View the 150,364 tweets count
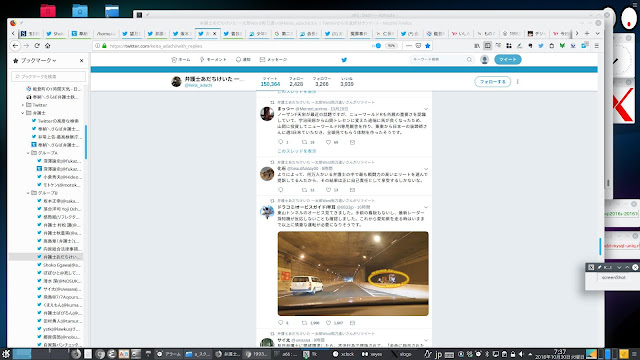The height and width of the screenshot is (360, 640). 270,81
